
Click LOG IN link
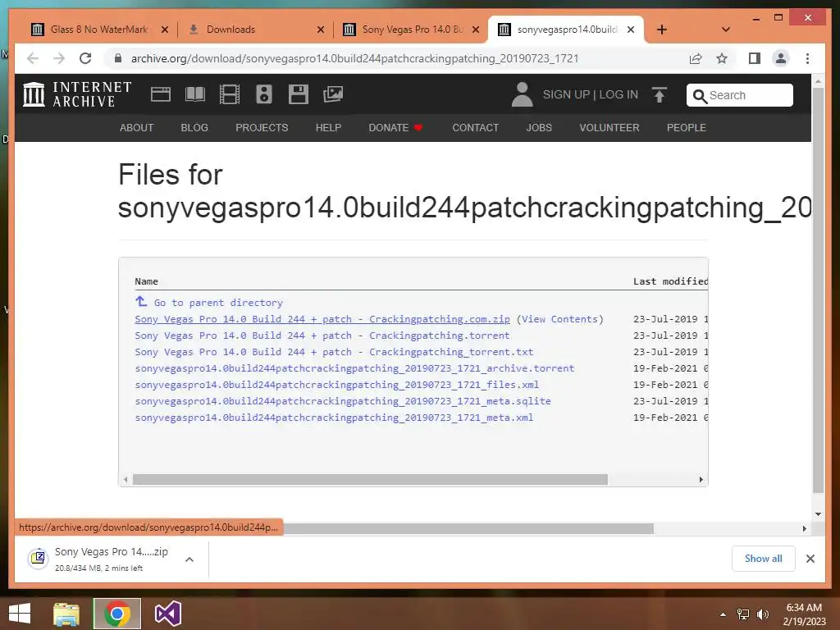pyautogui.click(x=619, y=94)
